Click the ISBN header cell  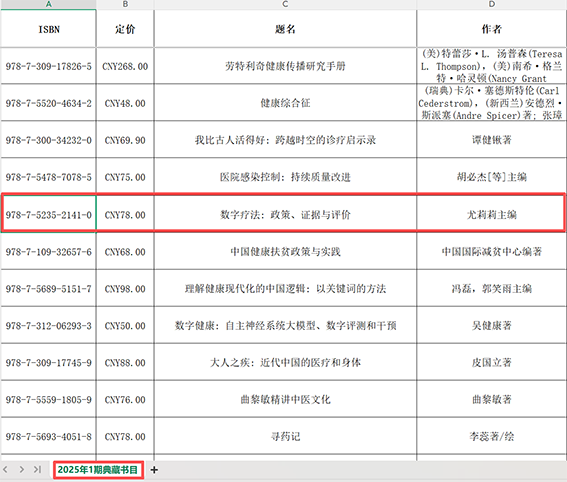coord(48,29)
